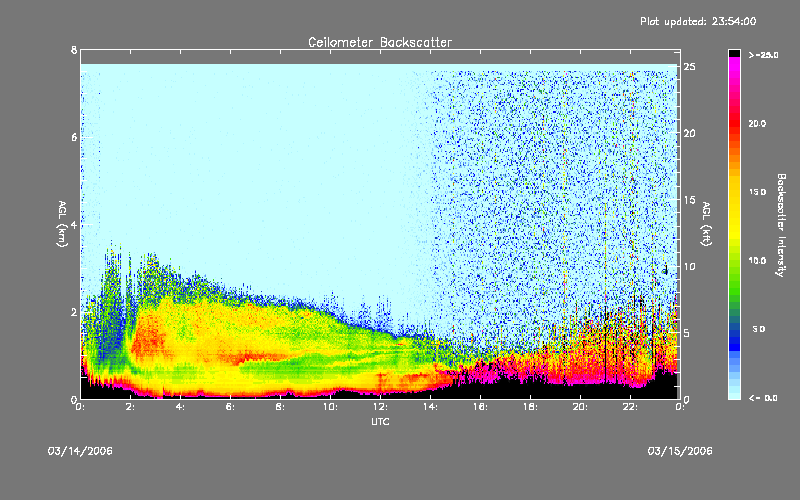The height and width of the screenshot is (500, 800).
Task: Pick the red band near 20.0 on colorbar
Action: 735,125
